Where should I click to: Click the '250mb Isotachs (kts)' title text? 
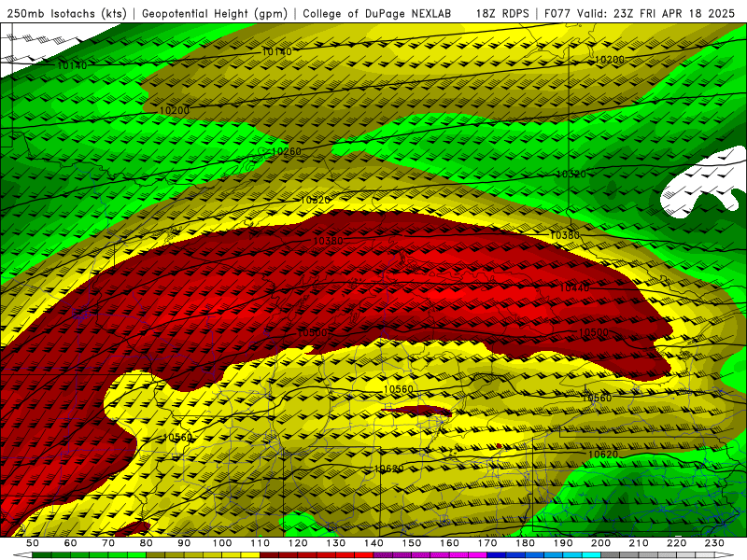point(66,14)
